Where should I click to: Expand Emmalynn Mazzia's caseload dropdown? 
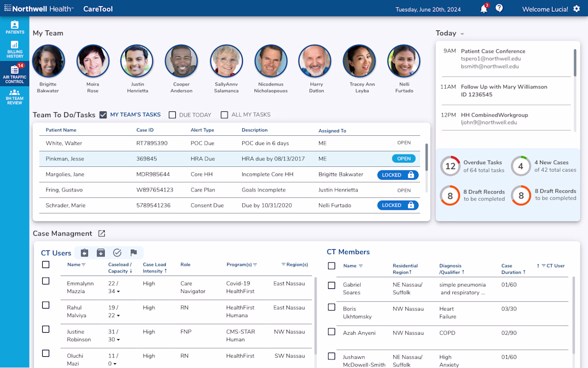[118, 292]
